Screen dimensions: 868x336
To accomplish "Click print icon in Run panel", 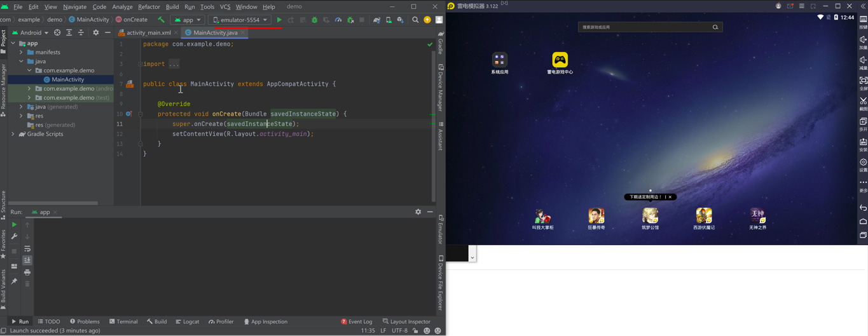I will tap(27, 272).
